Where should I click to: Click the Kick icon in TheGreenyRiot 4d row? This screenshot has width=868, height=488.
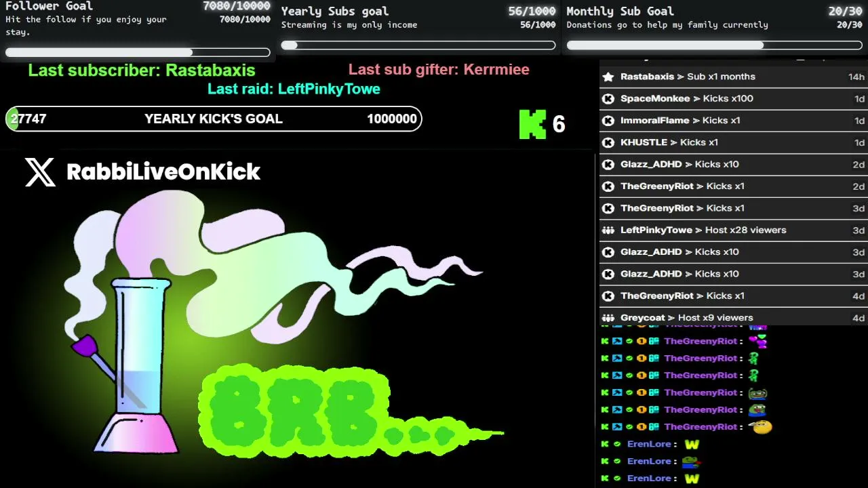[x=608, y=296]
